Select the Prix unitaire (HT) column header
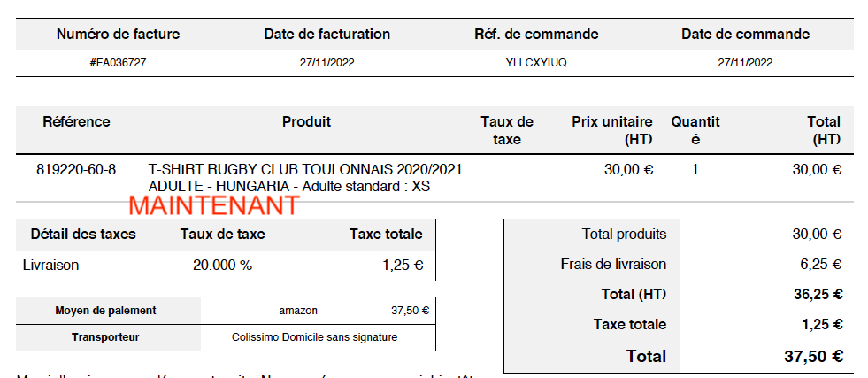Image resolution: width=868 pixels, height=378 pixels. 611,131
